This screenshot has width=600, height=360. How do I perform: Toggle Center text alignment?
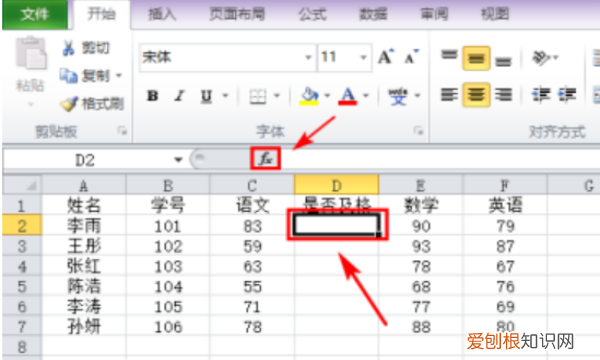[476, 94]
